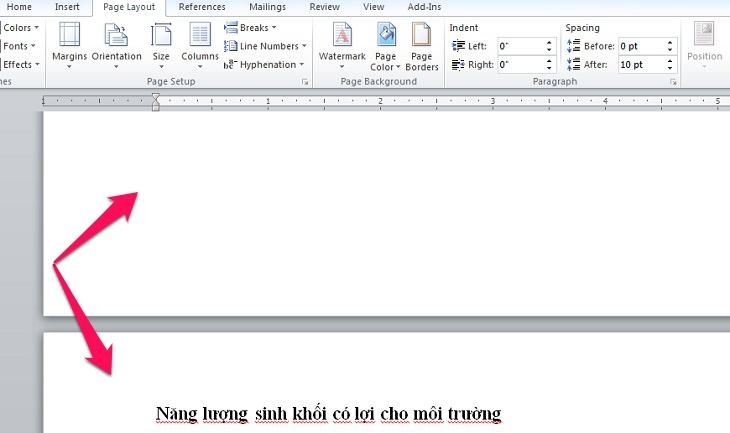The image size is (730, 433).
Task: Increase Indent Right with up arrow
Action: (549, 61)
